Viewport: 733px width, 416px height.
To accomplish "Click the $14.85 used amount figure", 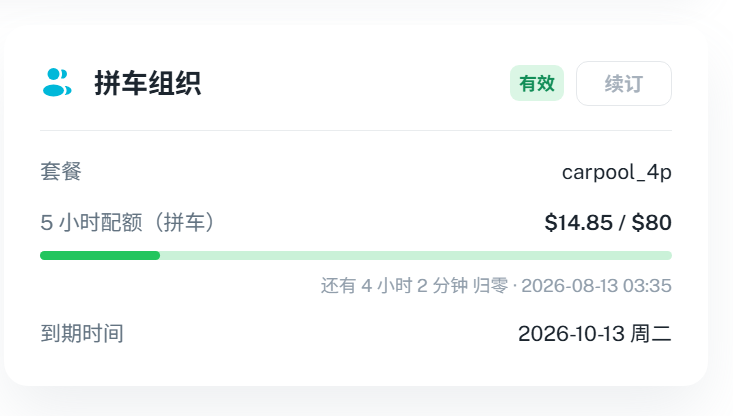I will coord(579,222).
